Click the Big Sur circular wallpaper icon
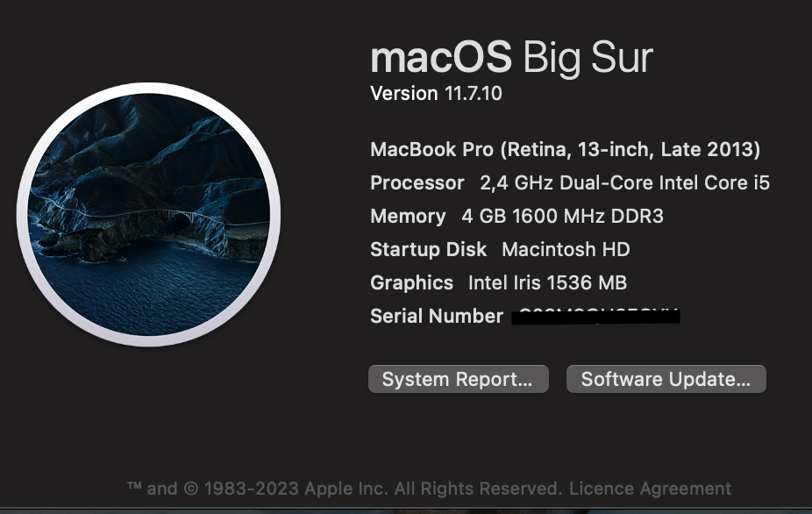The height and width of the screenshot is (514, 812). 148,215
